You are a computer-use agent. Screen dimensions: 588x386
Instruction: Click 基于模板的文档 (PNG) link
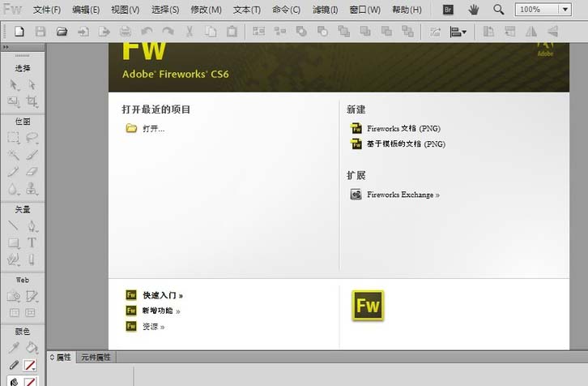tap(406, 144)
